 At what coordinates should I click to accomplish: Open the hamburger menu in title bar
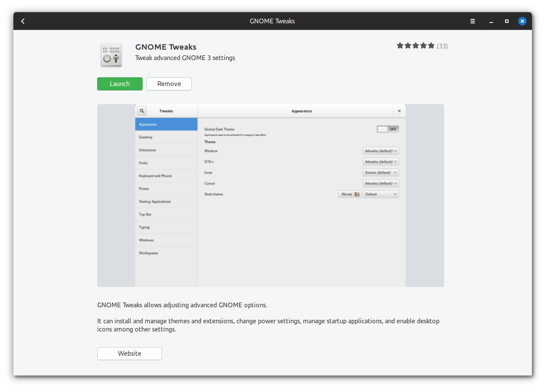[x=473, y=21]
